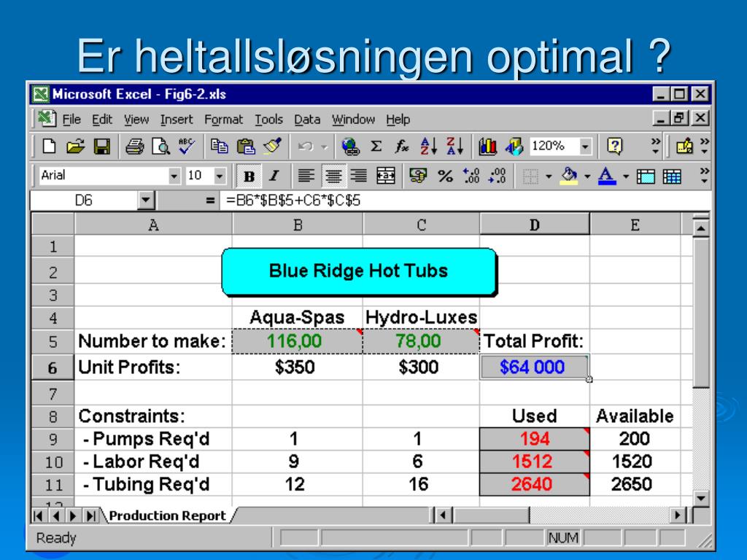Click the Map globe icon next to Chart Wizard
This screenshot has height=560, width=747.
click(x=514, y=146)
